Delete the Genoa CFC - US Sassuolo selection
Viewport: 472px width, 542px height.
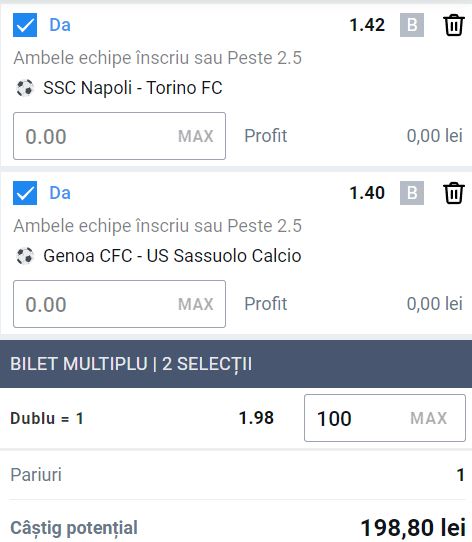454,193
